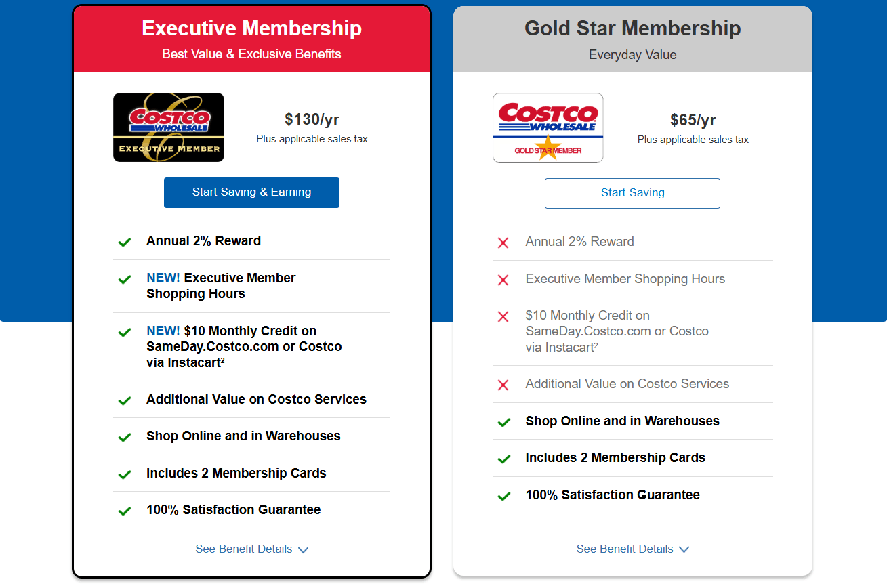Click the $130/yr Executive price text
The height and width of the screenshot is (588, 887).
pos(312,120)
